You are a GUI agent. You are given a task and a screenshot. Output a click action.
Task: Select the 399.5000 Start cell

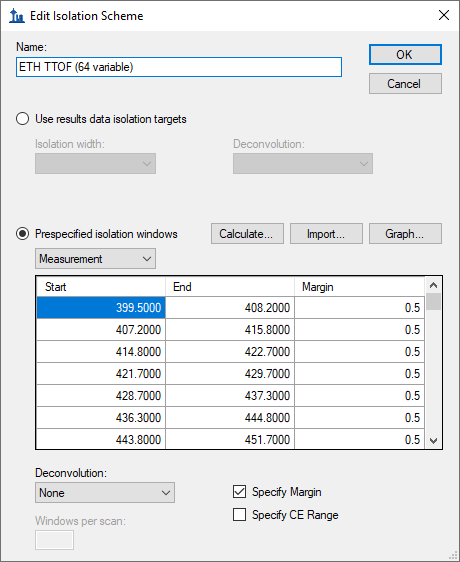click(x=101, y=308)
